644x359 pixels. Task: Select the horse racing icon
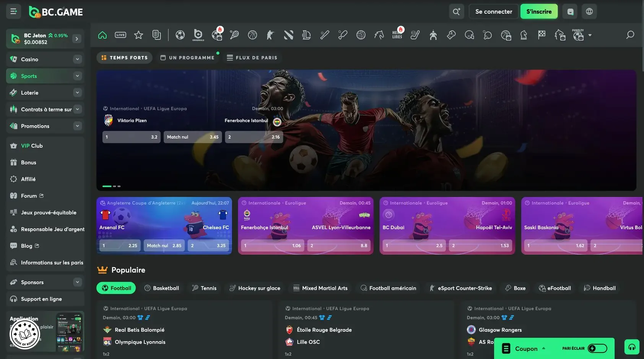pos(379,35)
